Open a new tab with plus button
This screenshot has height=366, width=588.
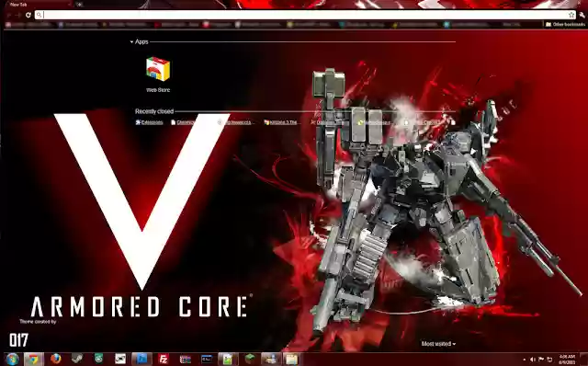[79, 5]
